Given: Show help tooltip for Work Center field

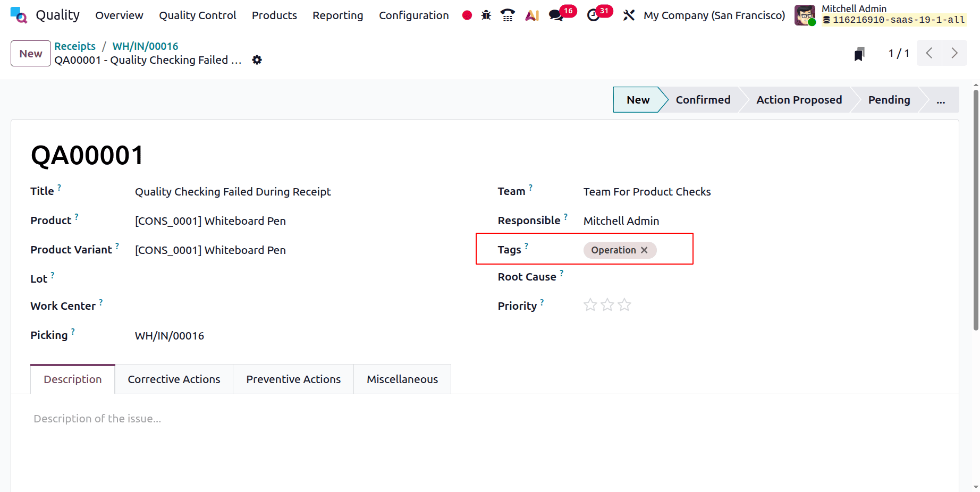Looking at the screenshot, I should [x=100, y=302].
